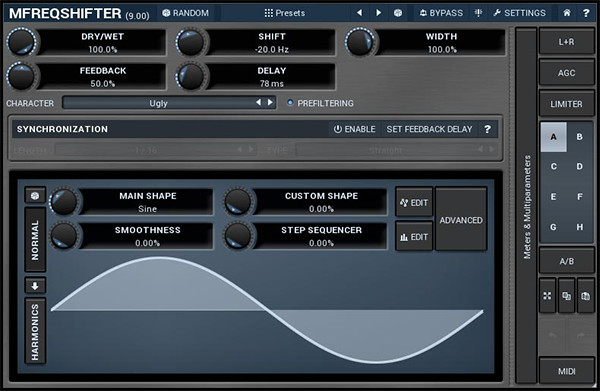The width and height of the screenshot is (600, 392).
Task: Select preset slot H
Action: click(x=580, y=227)
